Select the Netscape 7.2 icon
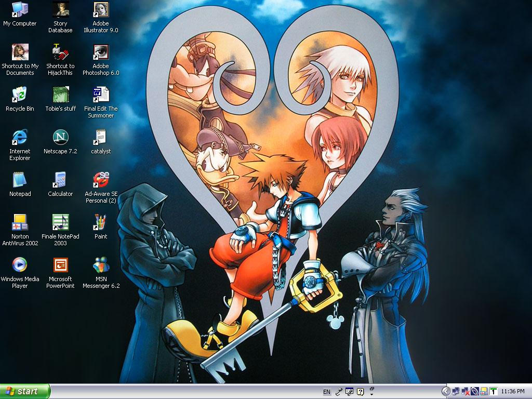This screenshot has width=532, height=399. click(60, 142)
